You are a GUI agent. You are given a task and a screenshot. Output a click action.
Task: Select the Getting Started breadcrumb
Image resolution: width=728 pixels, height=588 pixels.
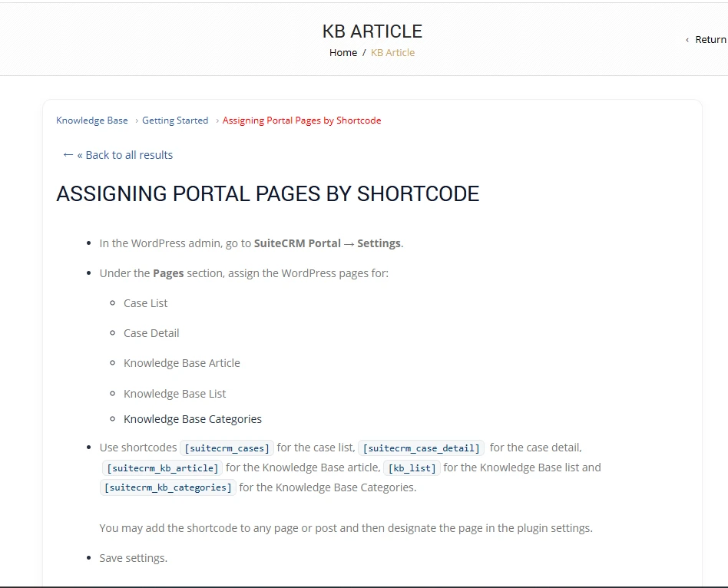coord(175,121)
